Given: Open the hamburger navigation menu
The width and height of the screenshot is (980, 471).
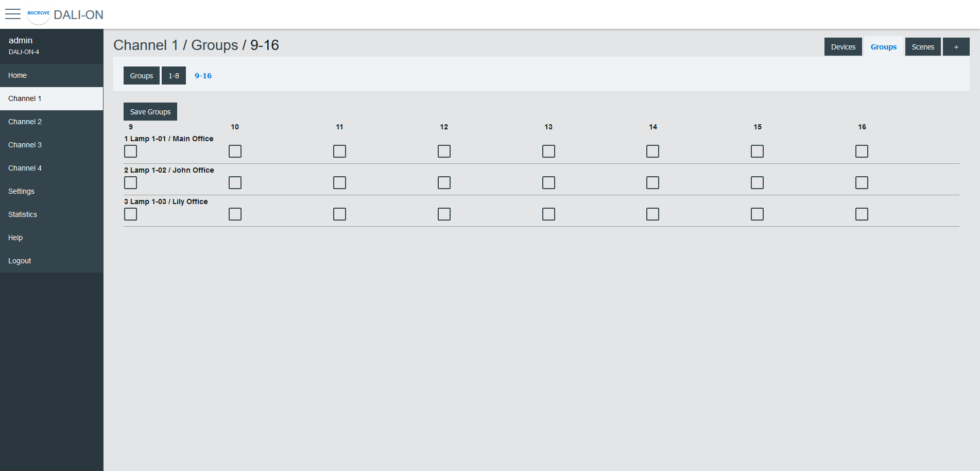Looking at the screenshot, I should click(13, 14).
